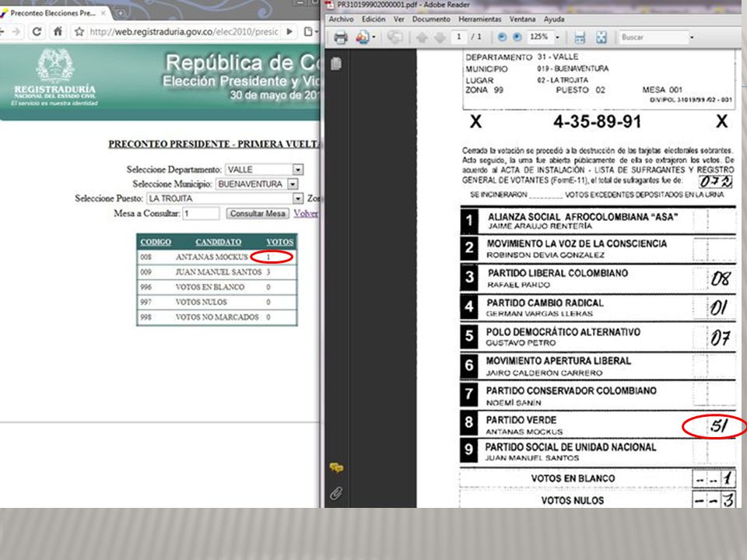Click the browser address bar URL
The width and height of the screenshot is (747, 560).
184,32
